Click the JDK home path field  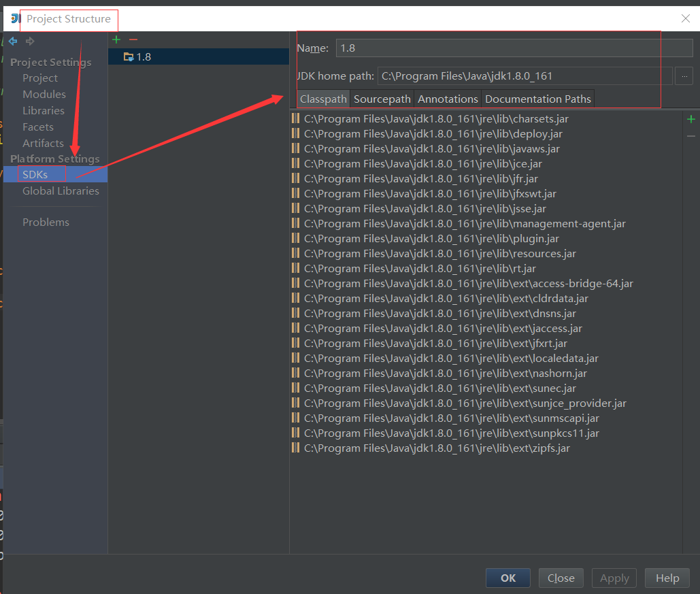point(525,76)
